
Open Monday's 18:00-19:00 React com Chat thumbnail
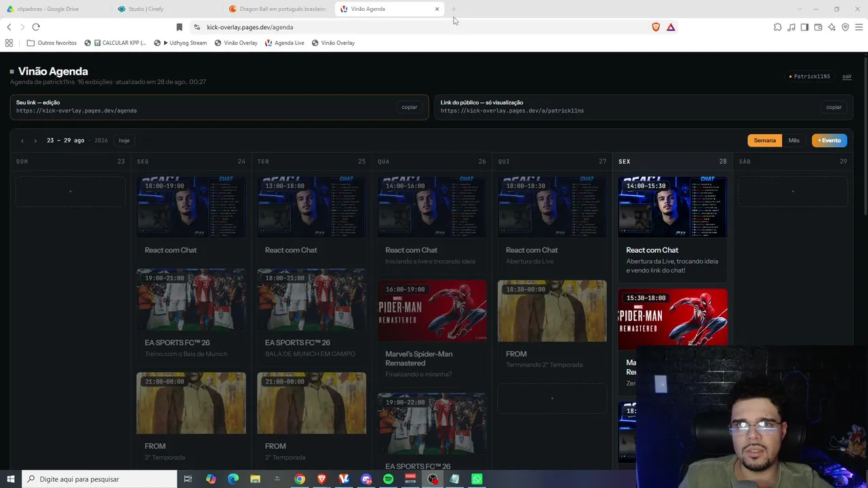[x=191, y=207]
